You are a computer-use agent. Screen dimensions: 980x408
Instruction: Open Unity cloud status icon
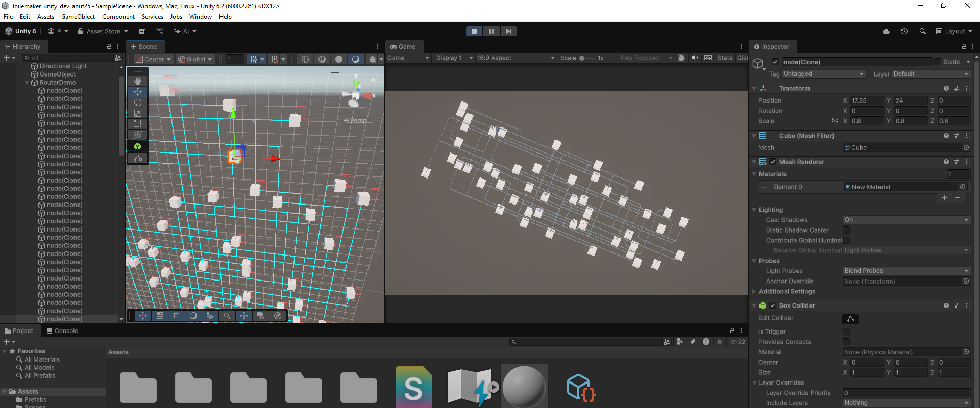(886, 31)
